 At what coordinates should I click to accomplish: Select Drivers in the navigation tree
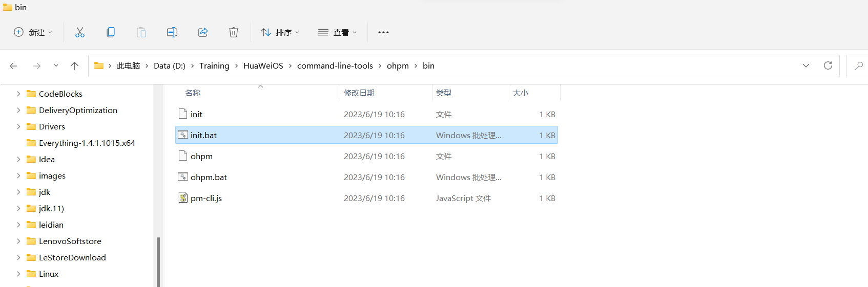(x=52, y=126)
